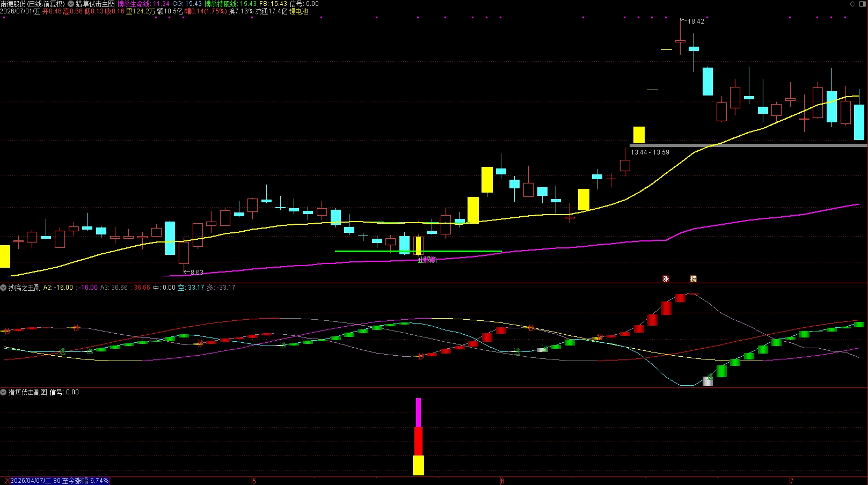Click the gray 逃 signal block near the oscillator bottom
Image resolution: width=868 pixels, height=485 pixels.
tap(708, 380)
